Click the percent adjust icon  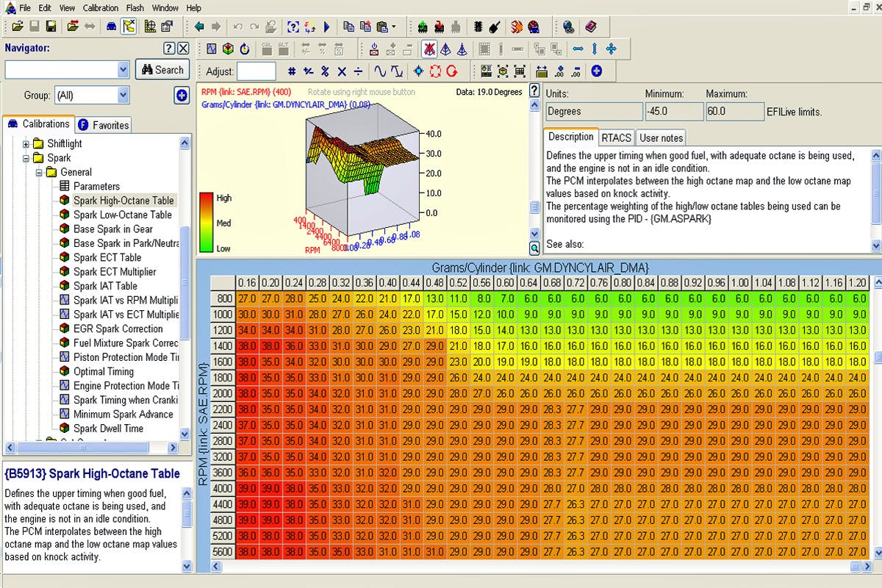pyautogui.click(x=325, y=71)
